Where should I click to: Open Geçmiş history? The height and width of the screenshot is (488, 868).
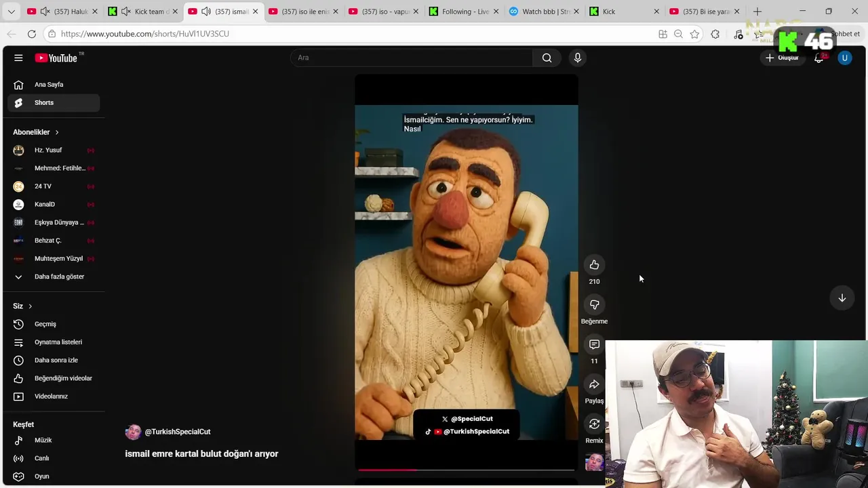[x=54, y=324]
